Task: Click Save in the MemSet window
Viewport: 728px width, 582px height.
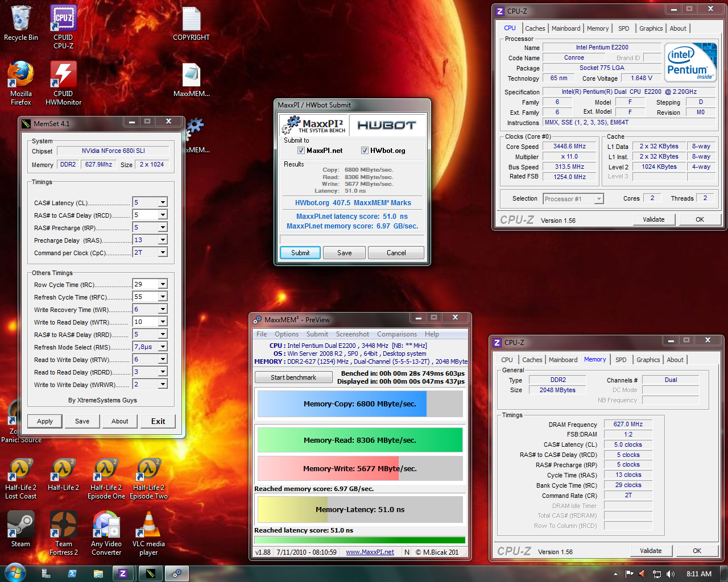Action: coord(82,421)
